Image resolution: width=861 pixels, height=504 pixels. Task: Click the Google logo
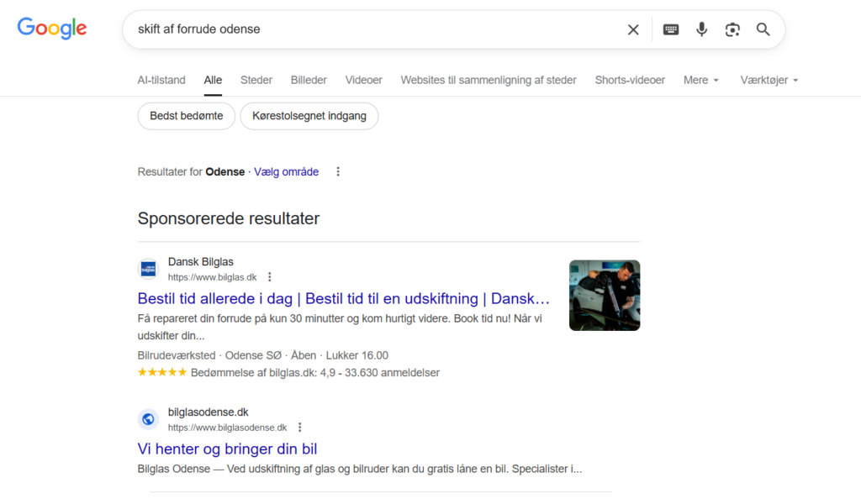tap(51, 29)
